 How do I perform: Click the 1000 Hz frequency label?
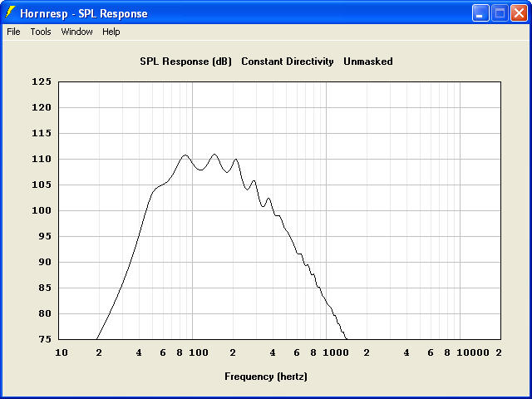click(x=336, y=352)
